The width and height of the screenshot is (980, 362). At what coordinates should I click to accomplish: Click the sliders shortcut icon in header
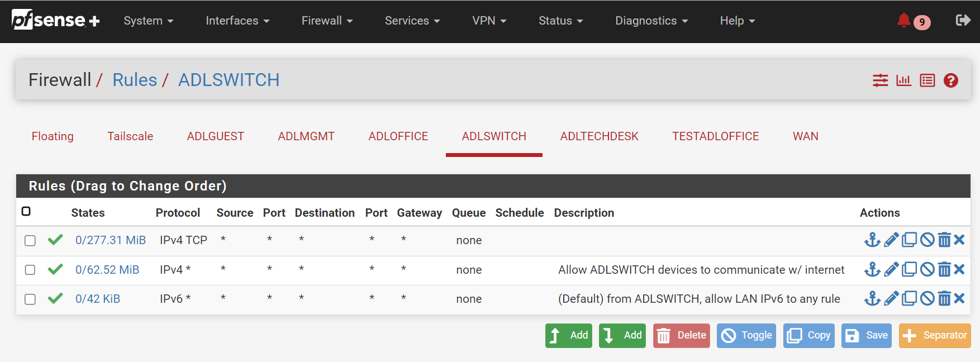pyautogui.click(x=880, y=80)
